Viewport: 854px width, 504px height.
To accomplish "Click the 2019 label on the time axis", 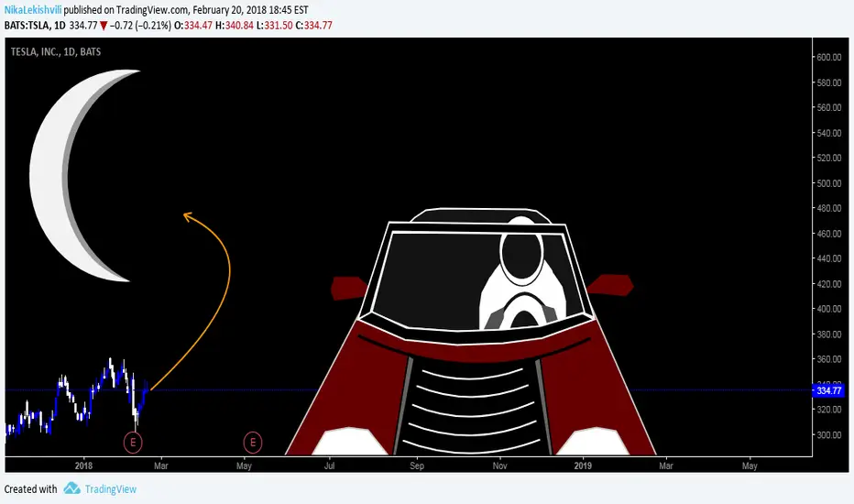I will (x=583, y=466).
